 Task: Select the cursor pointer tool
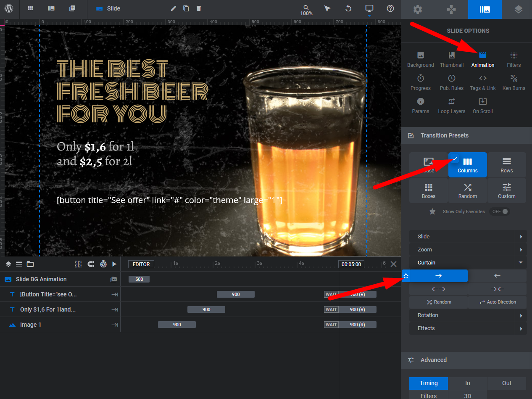(x=327, y=8)
